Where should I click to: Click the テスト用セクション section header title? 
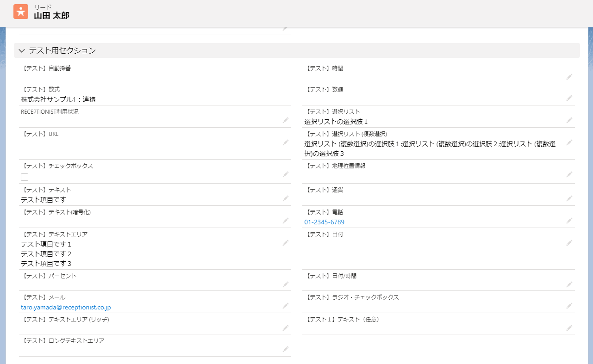click(x=62, y=50)
